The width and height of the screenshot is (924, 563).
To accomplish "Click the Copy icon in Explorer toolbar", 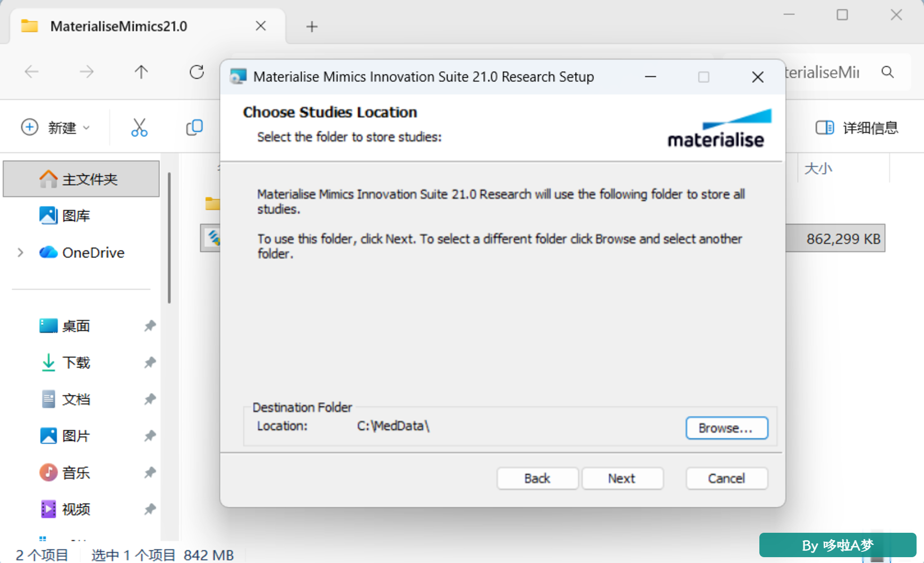I will coord(194,127).
